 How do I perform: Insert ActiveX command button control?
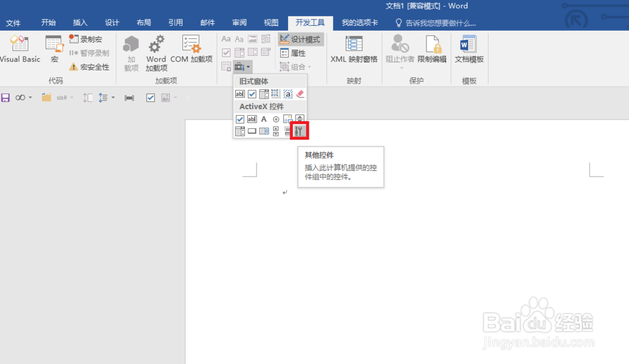click(252, 131)
